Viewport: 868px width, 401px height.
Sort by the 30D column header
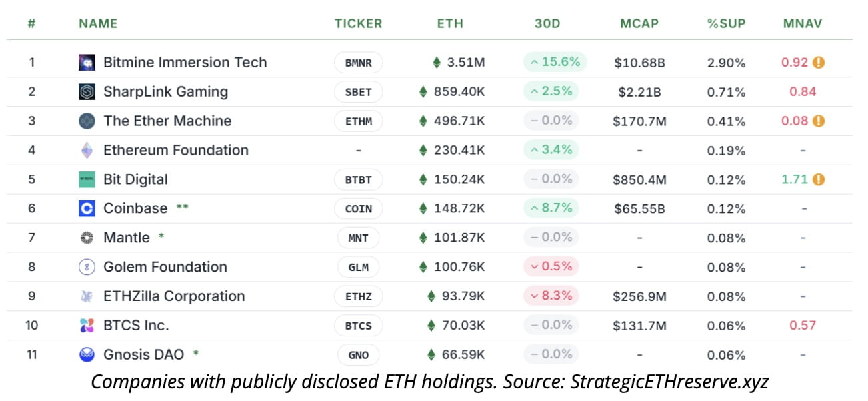pyautogui.click(x=547, y=24)
